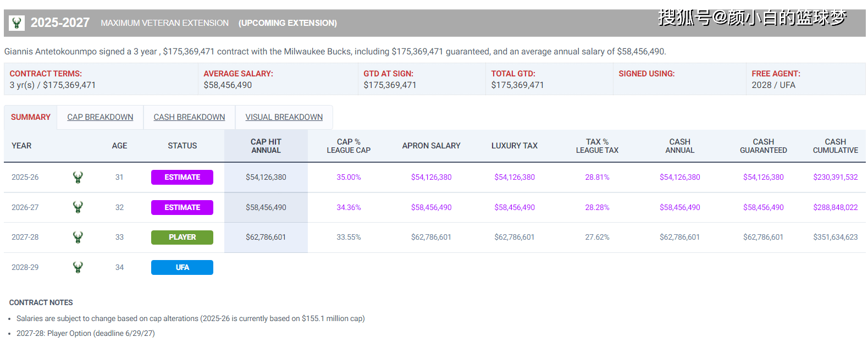The height and width of the screenshot is (359, 868).
Task: Click the Status column header
Action: pos(183,146)
